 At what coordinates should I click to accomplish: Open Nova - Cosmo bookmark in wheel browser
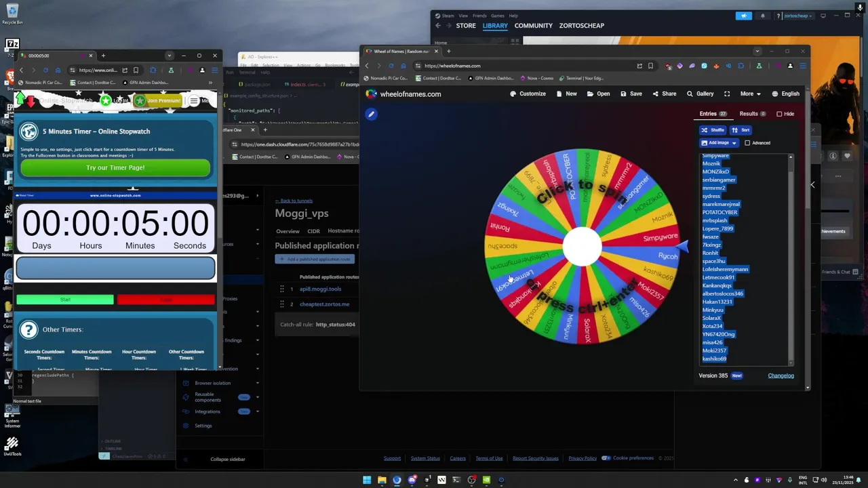click(x=536, y=78)
